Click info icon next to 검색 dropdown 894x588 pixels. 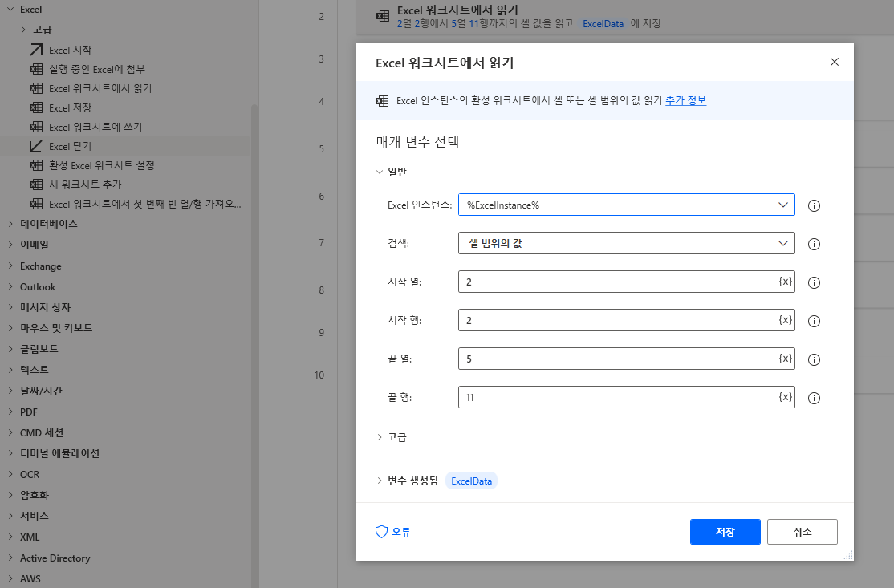[814, 244]
